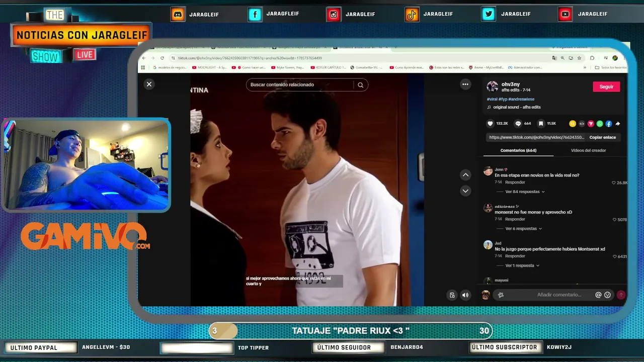Expand 'Ver 1 respuesta' reply
The width and height of the screenshot is (644, 362).
pos(522,265)
